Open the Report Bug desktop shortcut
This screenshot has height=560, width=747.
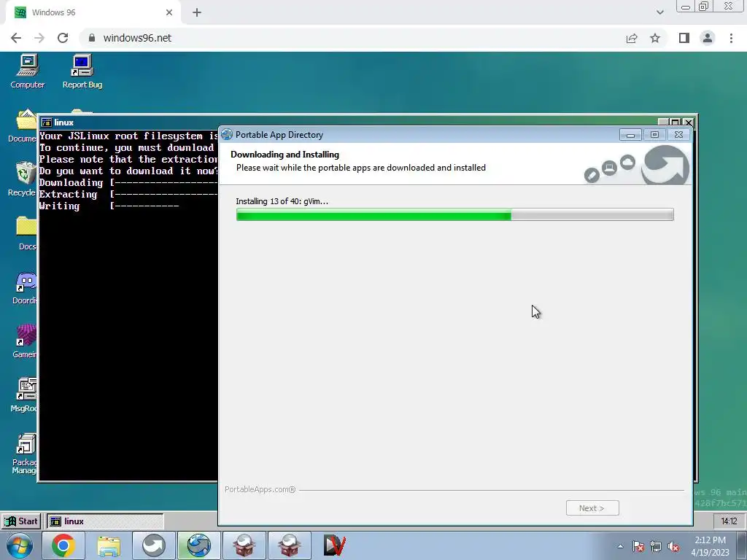click(82, 71)
